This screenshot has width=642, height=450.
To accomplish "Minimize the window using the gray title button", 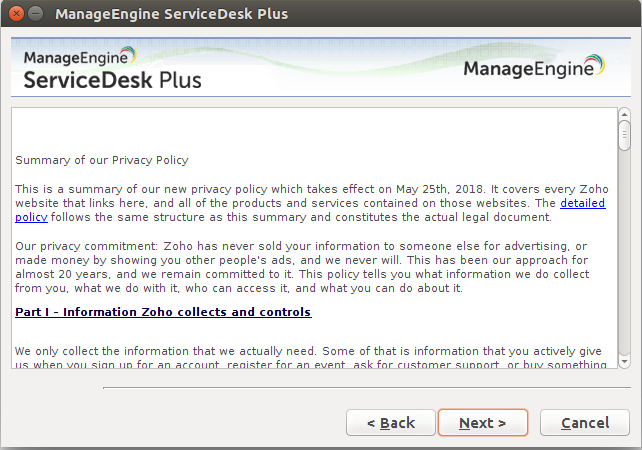I will [35, 14].
